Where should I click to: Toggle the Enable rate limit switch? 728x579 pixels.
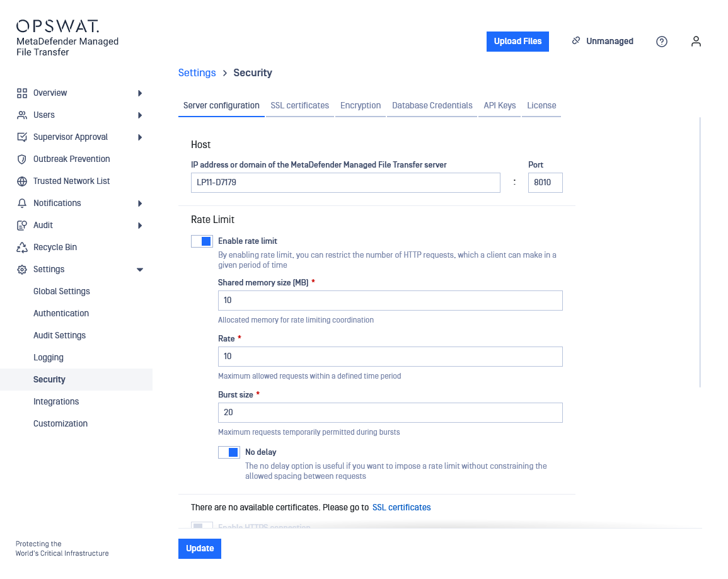[x=202, y=241]
